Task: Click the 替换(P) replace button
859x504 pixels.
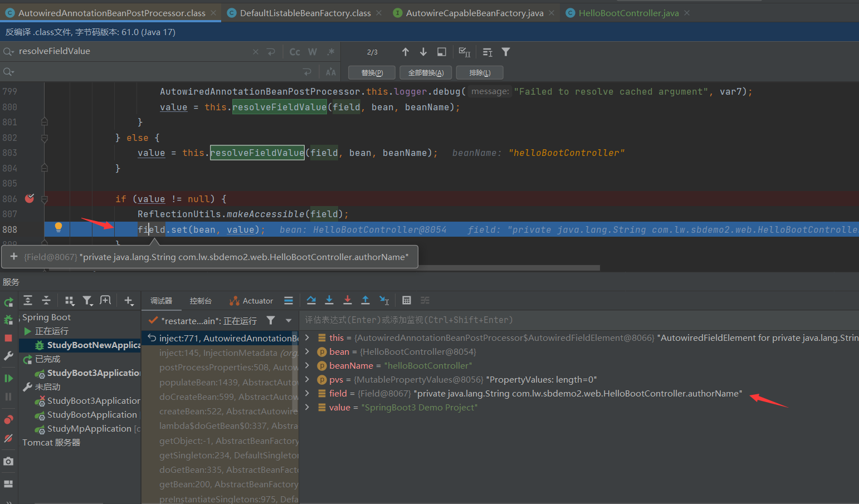Action: point(372,73)
